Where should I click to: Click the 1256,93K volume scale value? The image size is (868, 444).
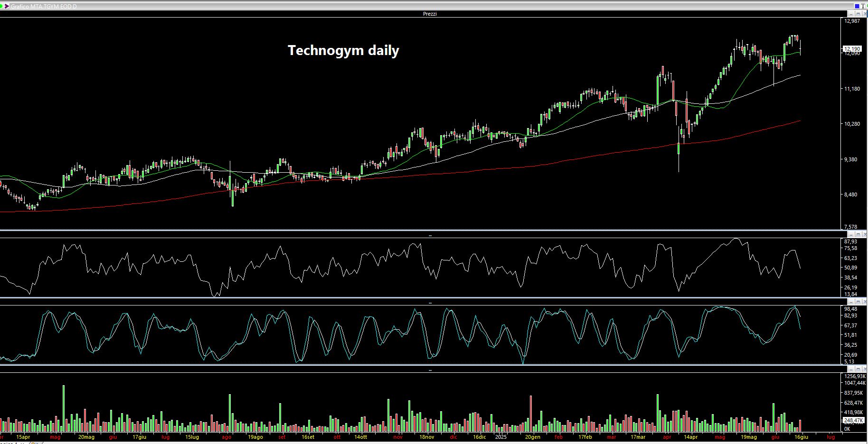click(x=855, y=376)
